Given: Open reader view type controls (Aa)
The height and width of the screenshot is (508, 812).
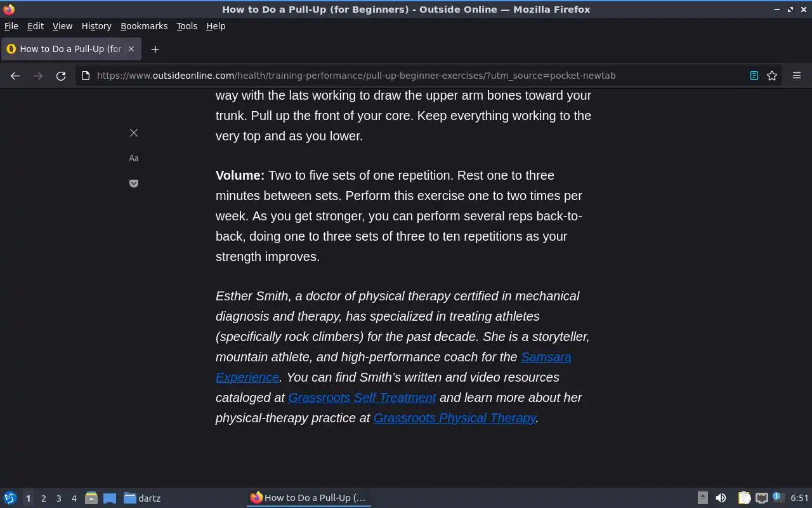Looking at the screenshot, I should click(134, 158).
